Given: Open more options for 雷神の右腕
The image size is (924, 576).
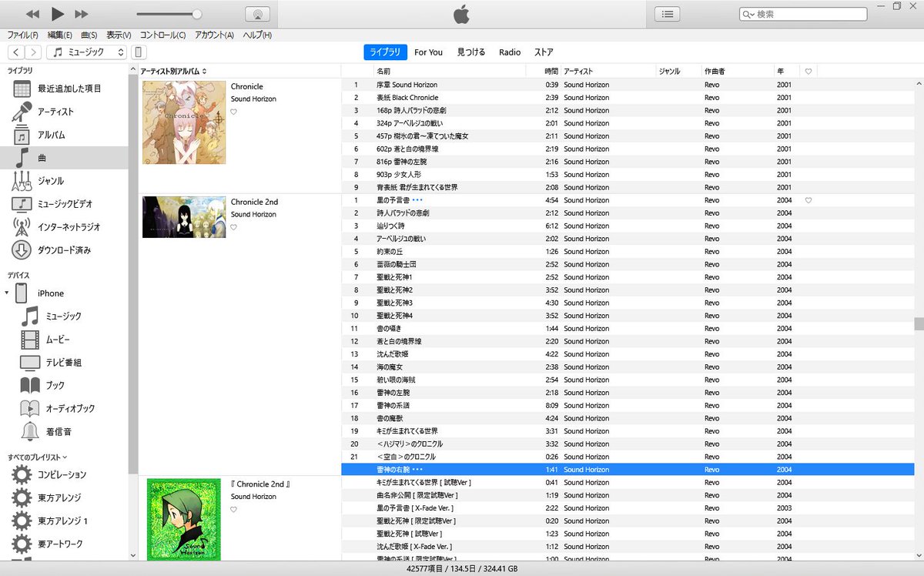Looking at the screenshot, I should (x=418, y=470).
